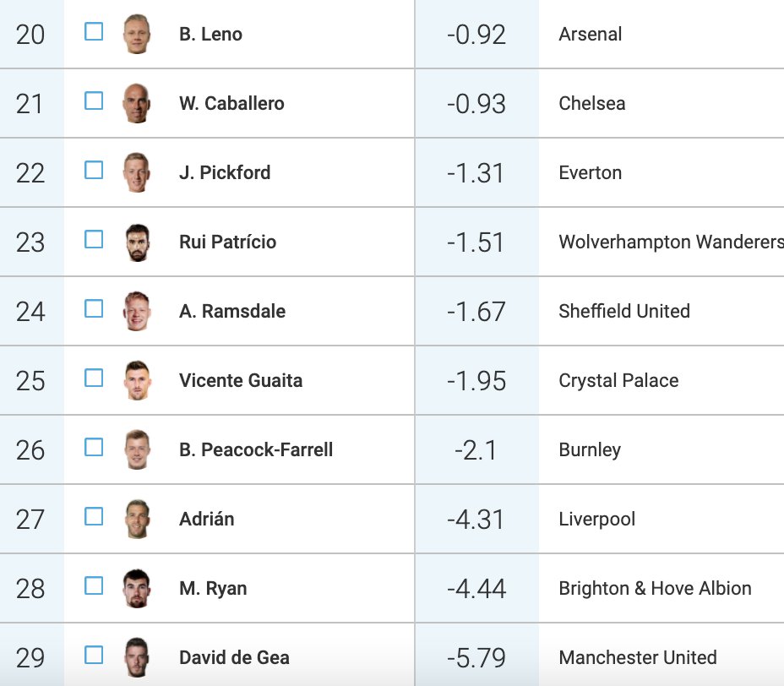Open Vicente Guaita's player photo
Viewport: 784px width, 686px height.
click(x=137, y=380)
